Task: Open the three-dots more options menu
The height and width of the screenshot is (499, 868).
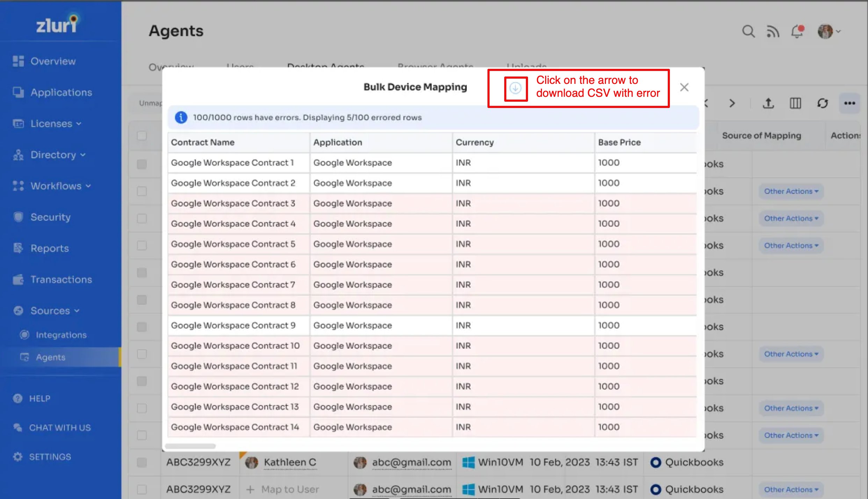Action: 849,103
